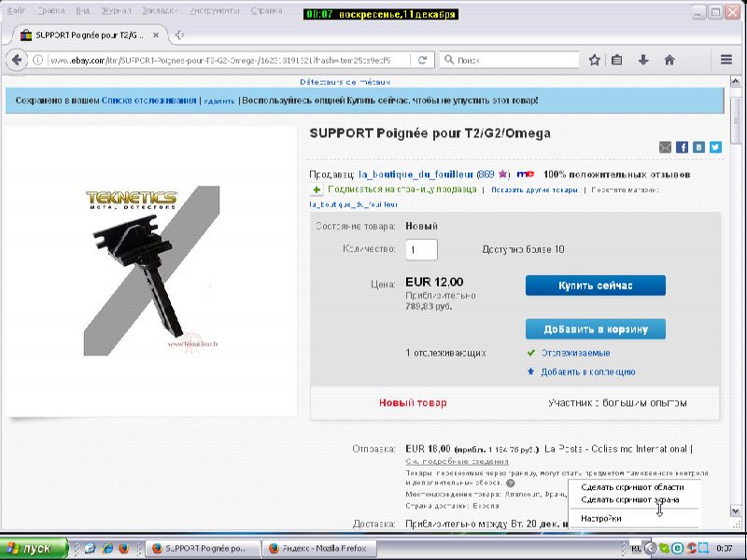The width and height of the screenshot is (747, 560).
Task: Share the listing via the Twitter icon
Action: tap(715, 147)
